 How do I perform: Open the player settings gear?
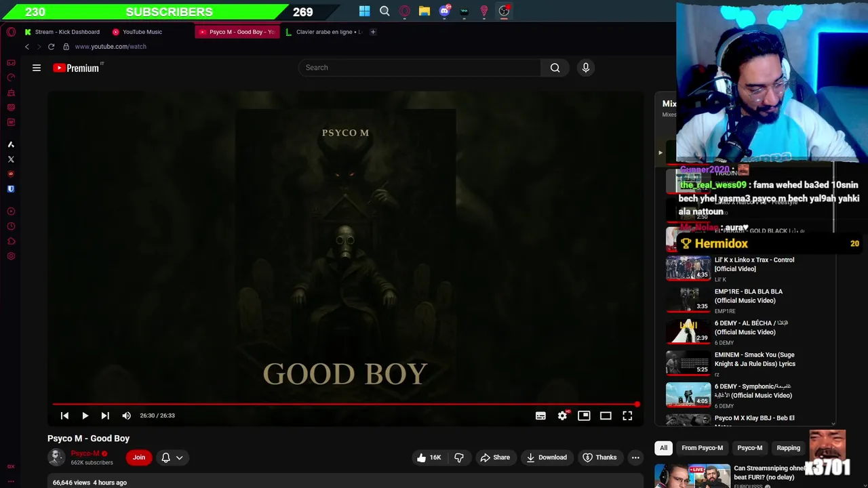[562, 415]
